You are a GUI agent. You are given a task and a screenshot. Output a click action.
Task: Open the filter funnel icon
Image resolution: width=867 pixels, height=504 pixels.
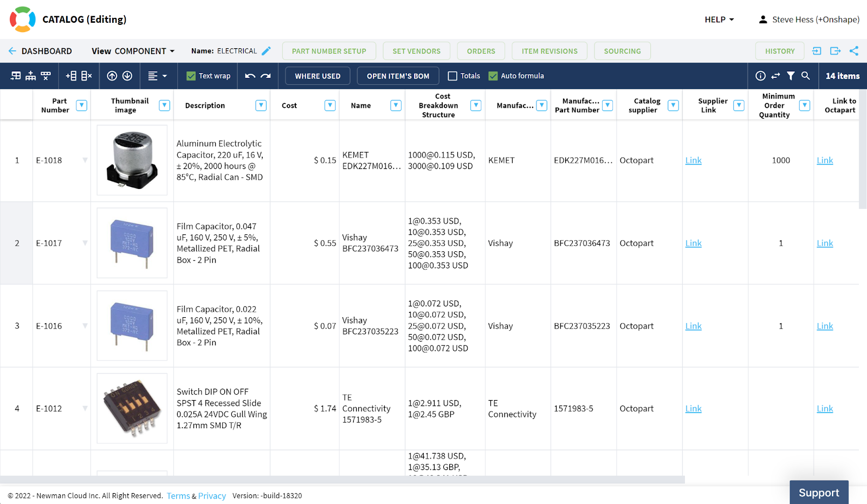click(x=791, y=76)
